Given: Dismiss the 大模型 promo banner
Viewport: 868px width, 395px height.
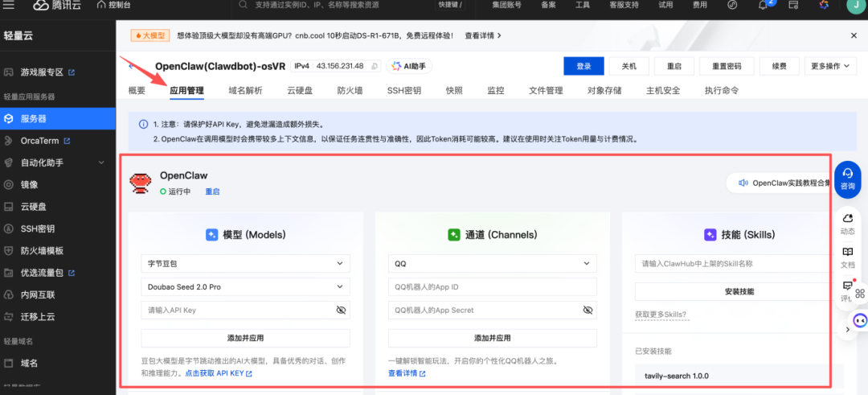Looking at the screenshot, I should (854, 35).
